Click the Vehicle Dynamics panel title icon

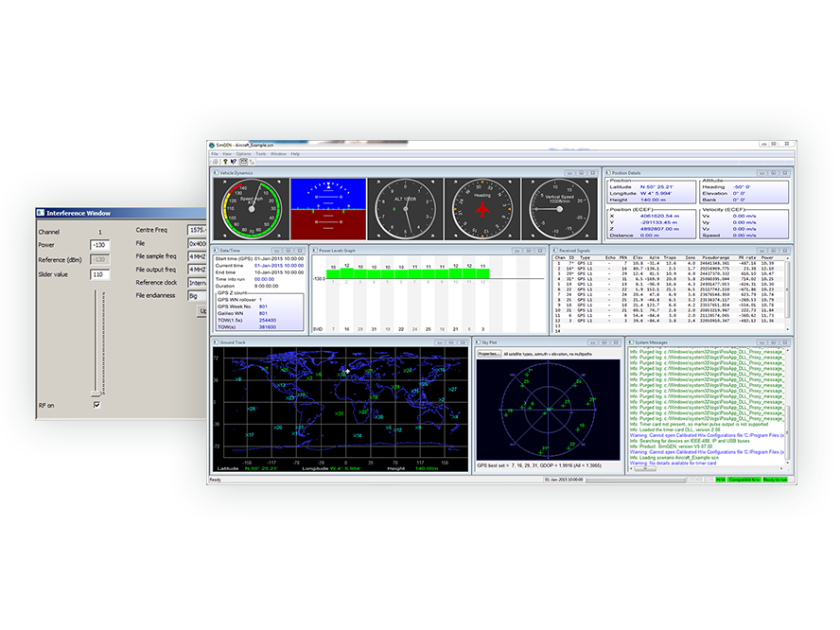click(x=216, y=174)
